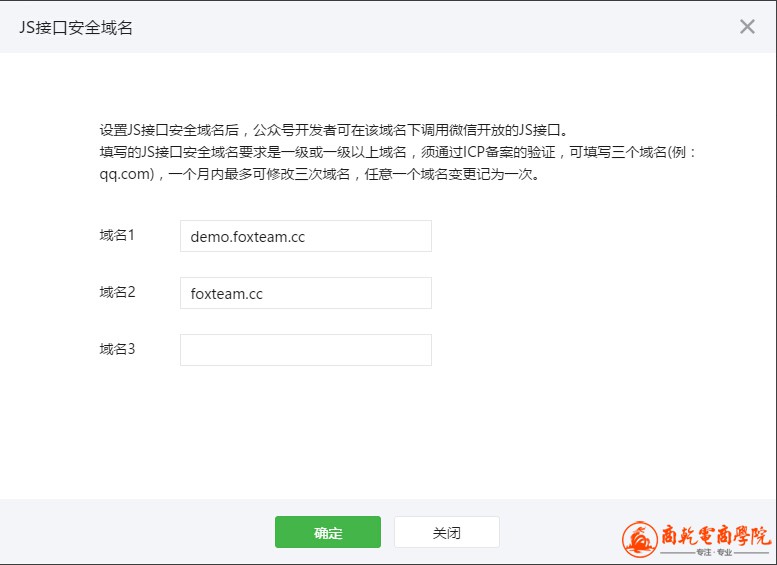
Task: Click the blank area below the 域名3 field
Action: (x=305, y=430)
